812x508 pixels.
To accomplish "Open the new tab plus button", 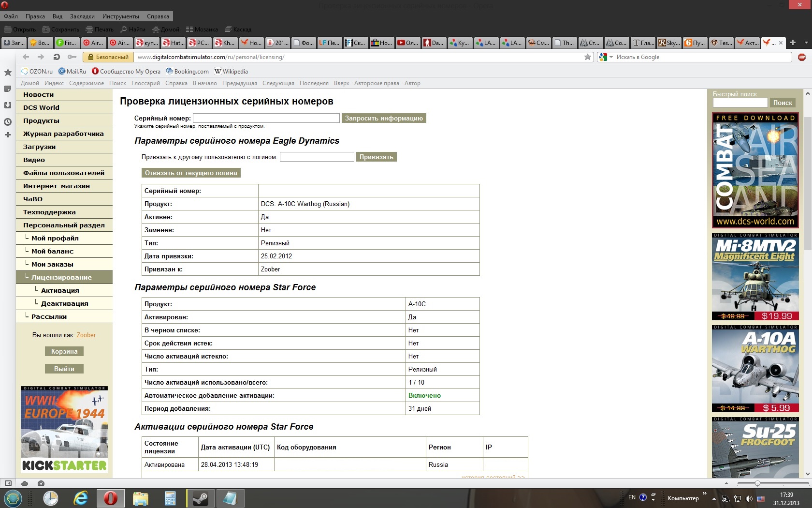I will coord(793,43).
